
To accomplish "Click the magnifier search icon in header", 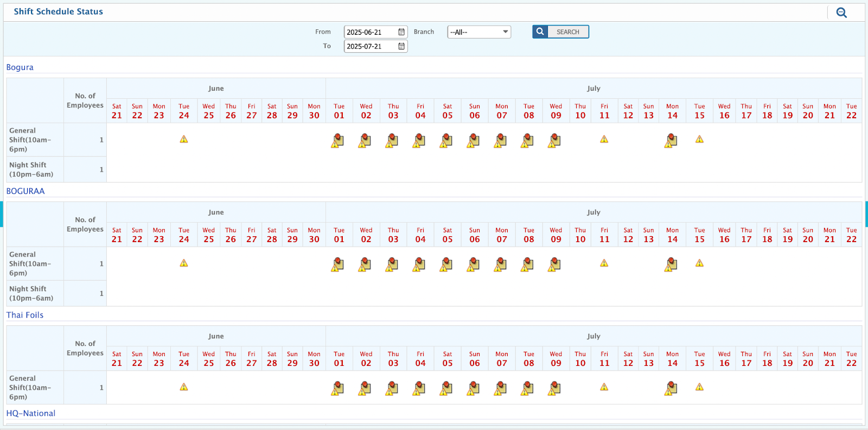I will [841, 12].
